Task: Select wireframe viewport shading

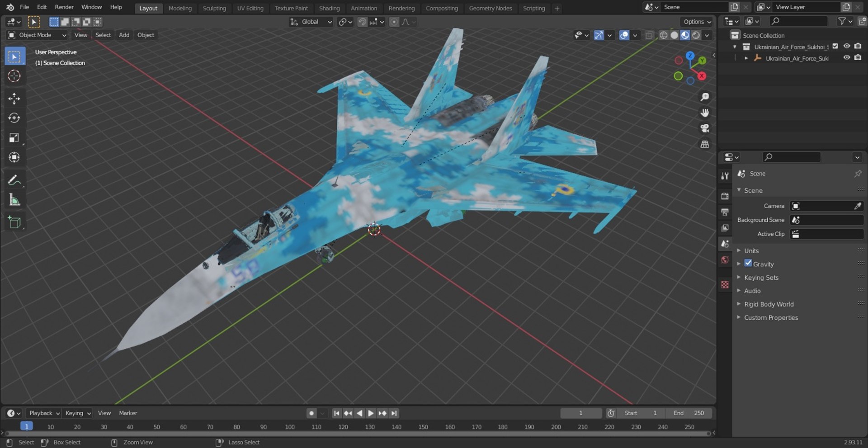Action: [x=663, y=35]
